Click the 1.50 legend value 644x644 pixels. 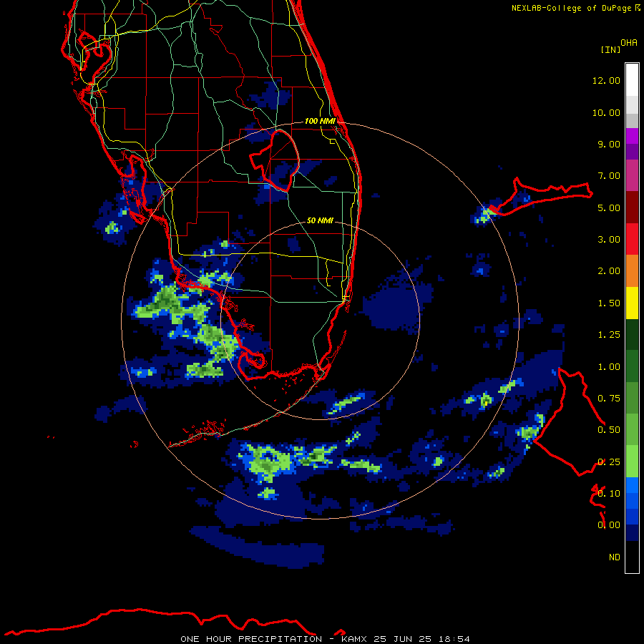tap(609, 303)
